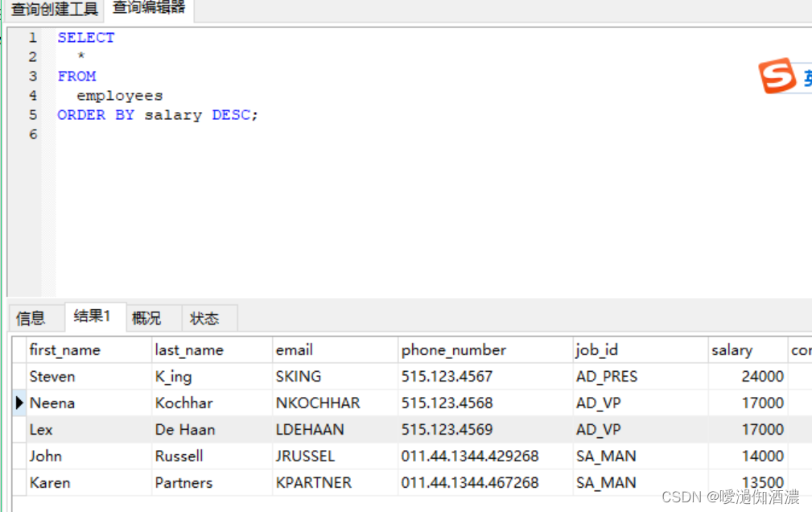Click the ORDER BY salary DESC line

click(x=156, y=114)
